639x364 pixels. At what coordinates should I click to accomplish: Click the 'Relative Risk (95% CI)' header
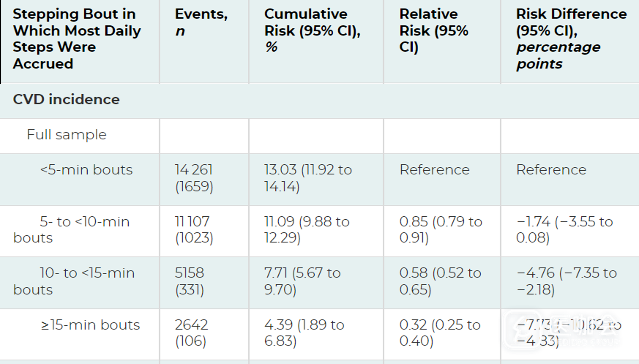433,30
